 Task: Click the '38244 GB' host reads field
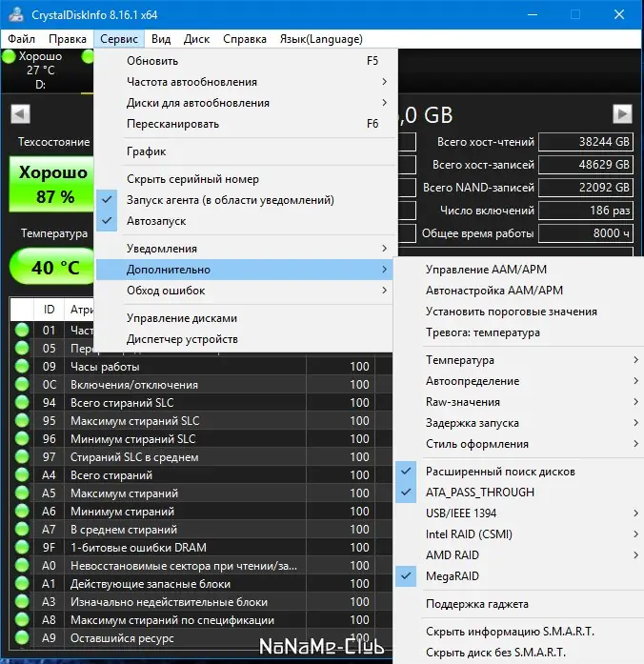[x=586, y=142]
